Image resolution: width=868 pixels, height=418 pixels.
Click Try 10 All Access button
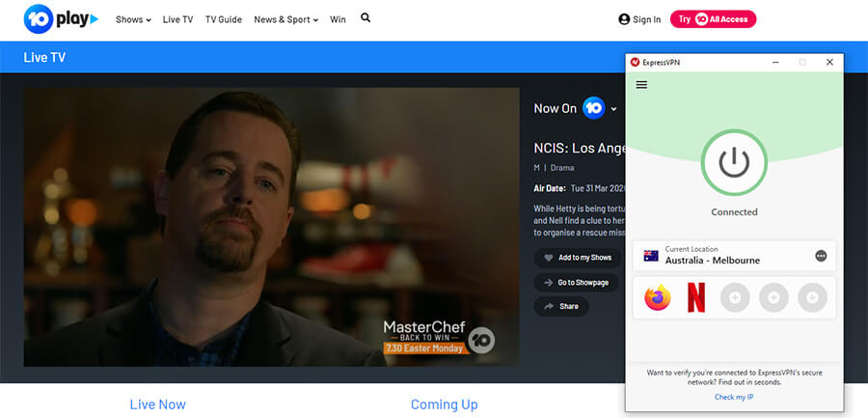pos(713,19)
